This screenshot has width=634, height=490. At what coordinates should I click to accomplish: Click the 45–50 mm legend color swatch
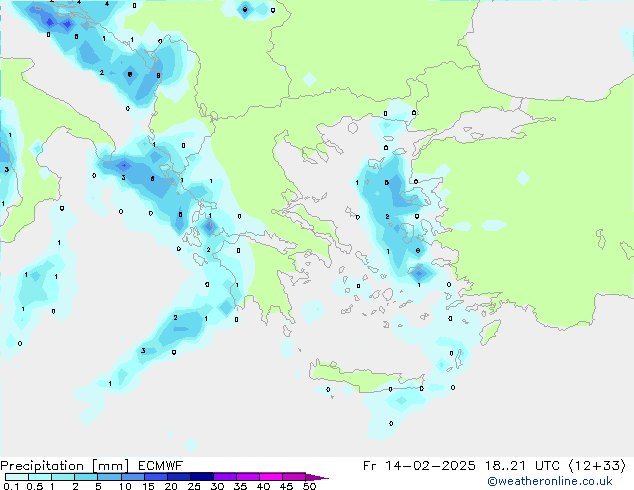[x=294, y=477]
